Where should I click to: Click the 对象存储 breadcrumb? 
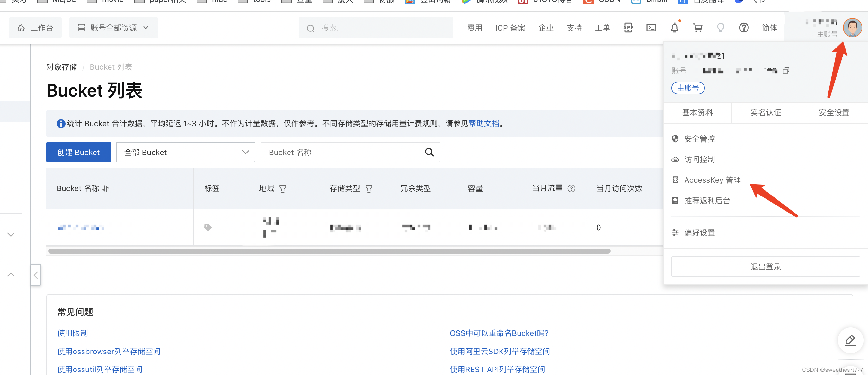click(62, 67)
